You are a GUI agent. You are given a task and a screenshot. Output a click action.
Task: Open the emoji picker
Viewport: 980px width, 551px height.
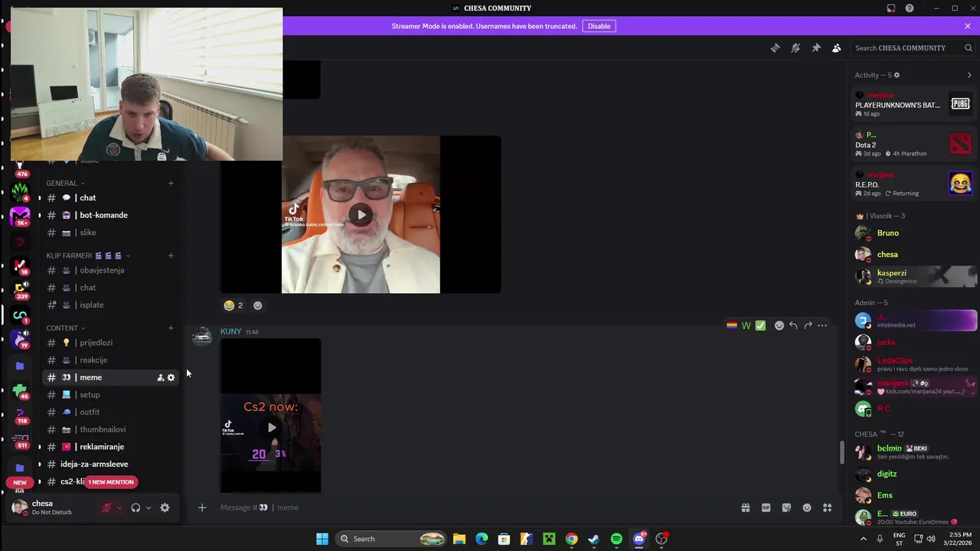coord(807,507)
